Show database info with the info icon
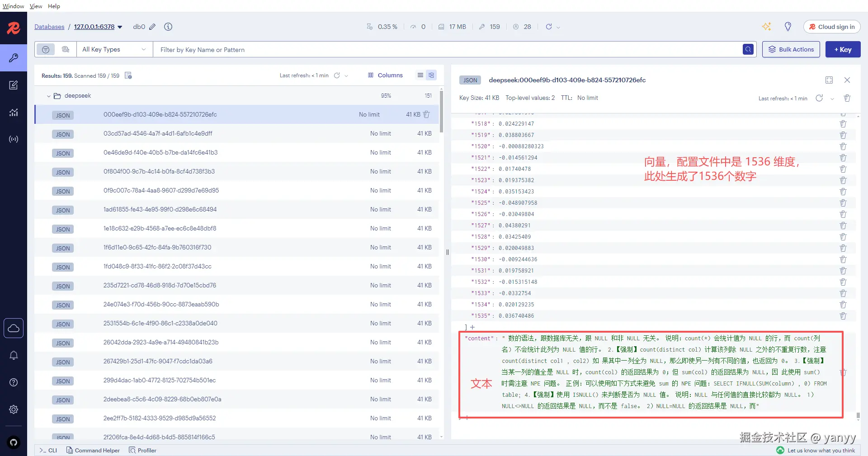This screenshot has width=868, height=456. (168, 27)
